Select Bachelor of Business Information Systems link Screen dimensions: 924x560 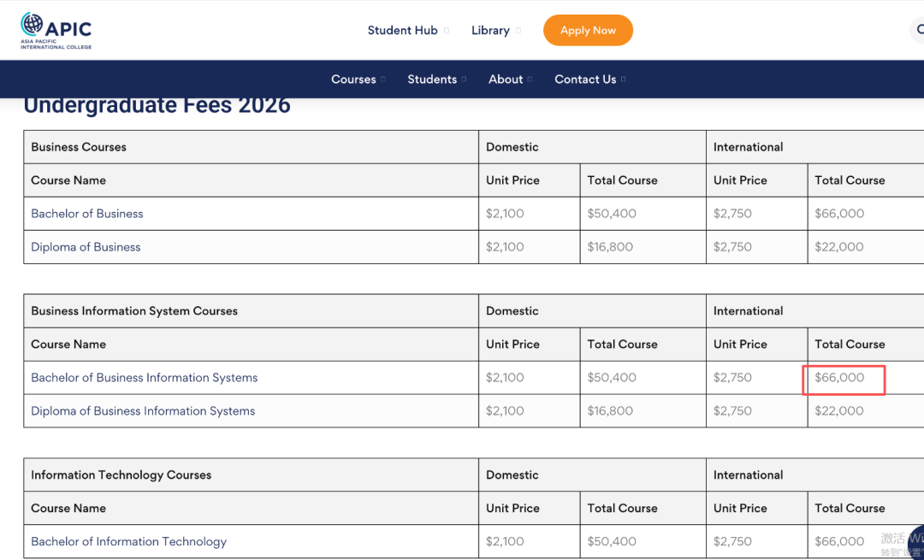144,378
